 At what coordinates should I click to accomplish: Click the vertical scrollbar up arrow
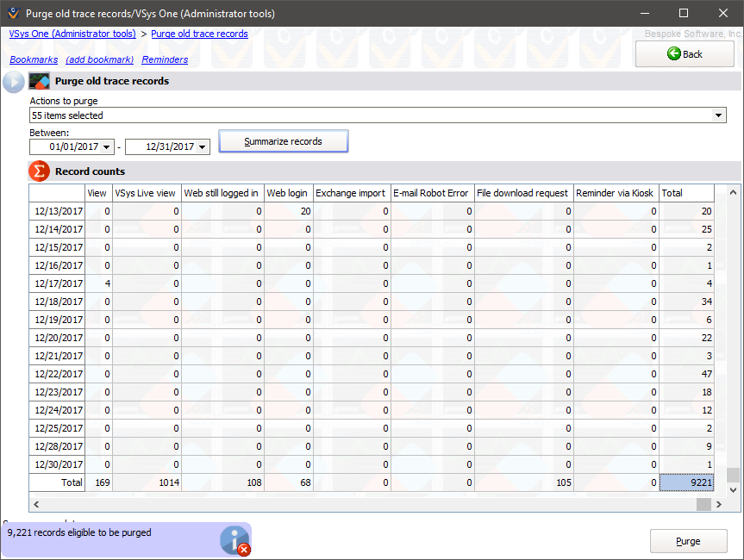733,191
